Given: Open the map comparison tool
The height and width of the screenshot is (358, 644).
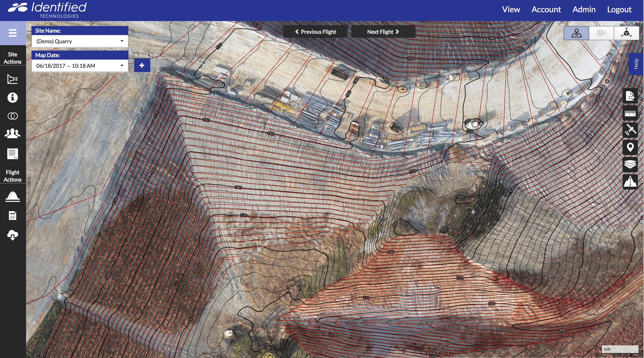Looking at the screenshot, I should pyautogui.click(x=12, y=116).
